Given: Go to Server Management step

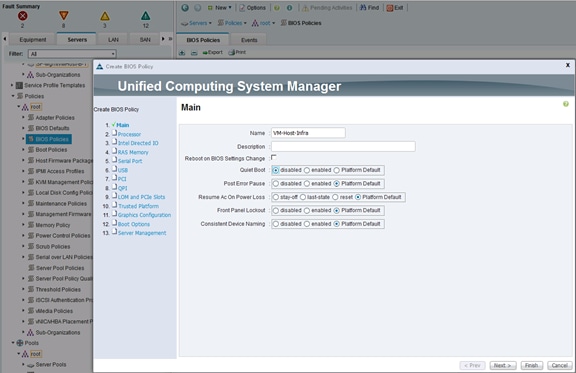Looking at the screenshot, I should pyautogui.click(x=142, y=233).
